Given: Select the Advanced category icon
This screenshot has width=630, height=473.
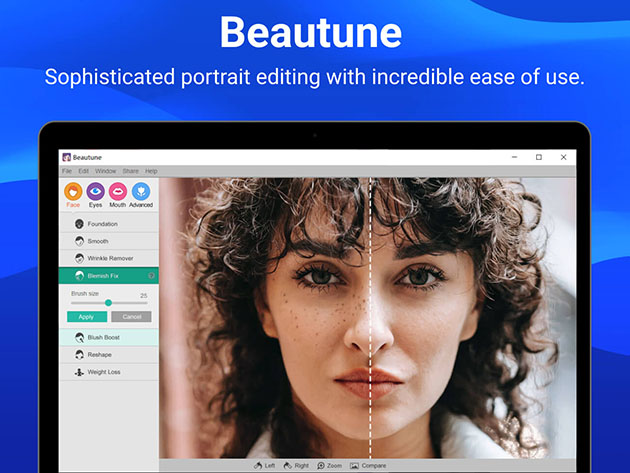Looking at the screenshot, I should pos(141,192).
